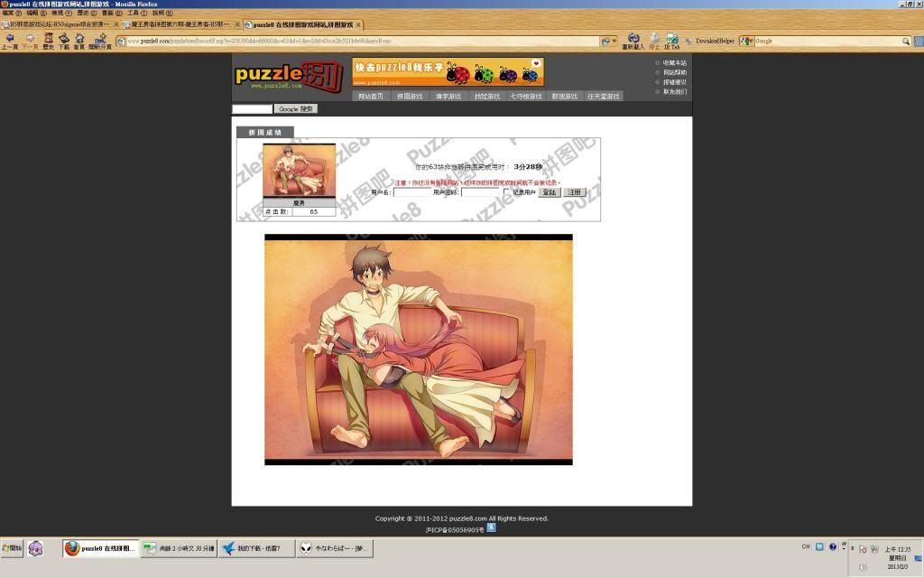Focus the 用户密码 password input field
Screen dimensions: 924x578
tap(480, 192)
